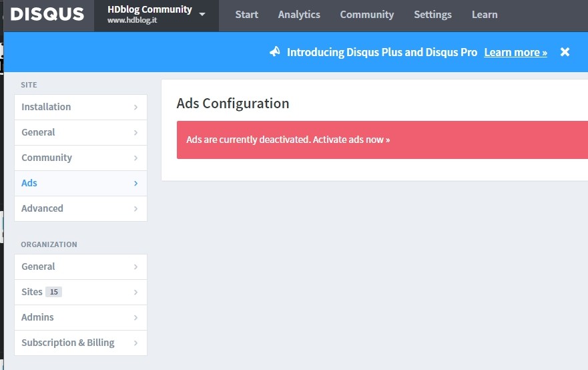Open the HDblog Community site dropdown
588x370 pixels.
click(156, 15)
